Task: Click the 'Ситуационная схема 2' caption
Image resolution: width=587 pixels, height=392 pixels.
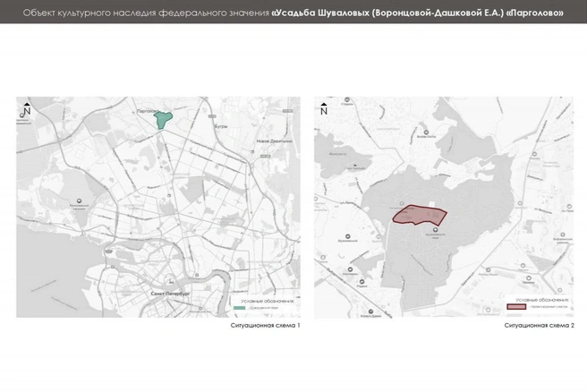Action: tap(539, 326)
